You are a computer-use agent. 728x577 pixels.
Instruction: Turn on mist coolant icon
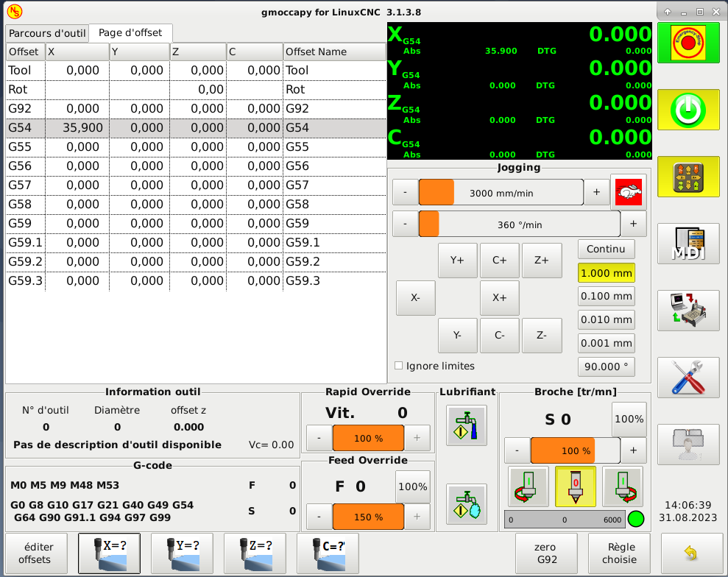click(x=467, y=504)
